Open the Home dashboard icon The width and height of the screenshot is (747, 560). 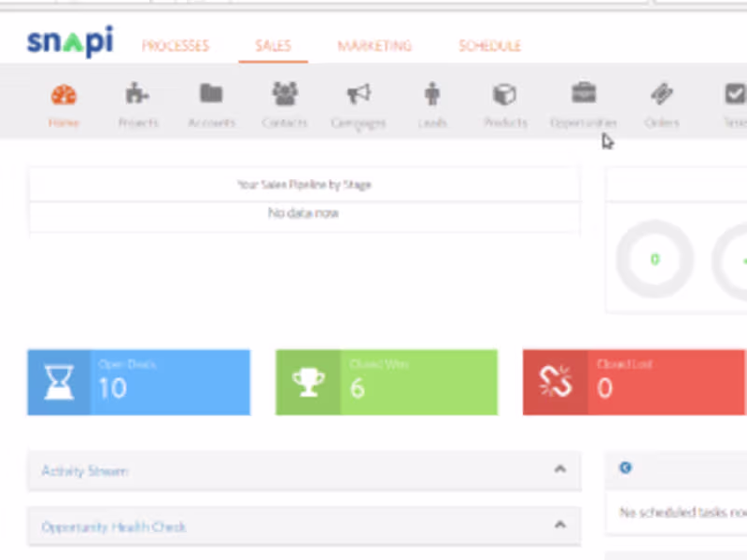[63, 95]
